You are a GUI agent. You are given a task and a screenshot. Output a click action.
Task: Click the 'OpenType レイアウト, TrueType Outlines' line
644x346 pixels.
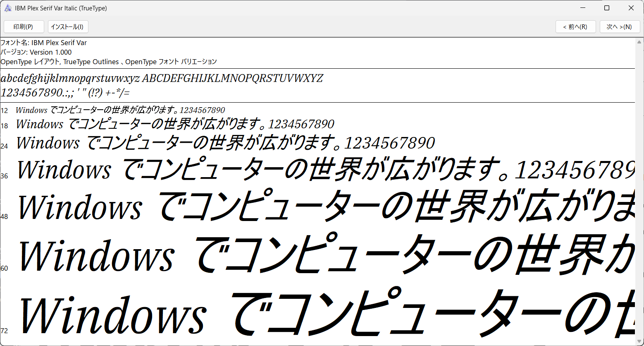(x=109, y=62)
